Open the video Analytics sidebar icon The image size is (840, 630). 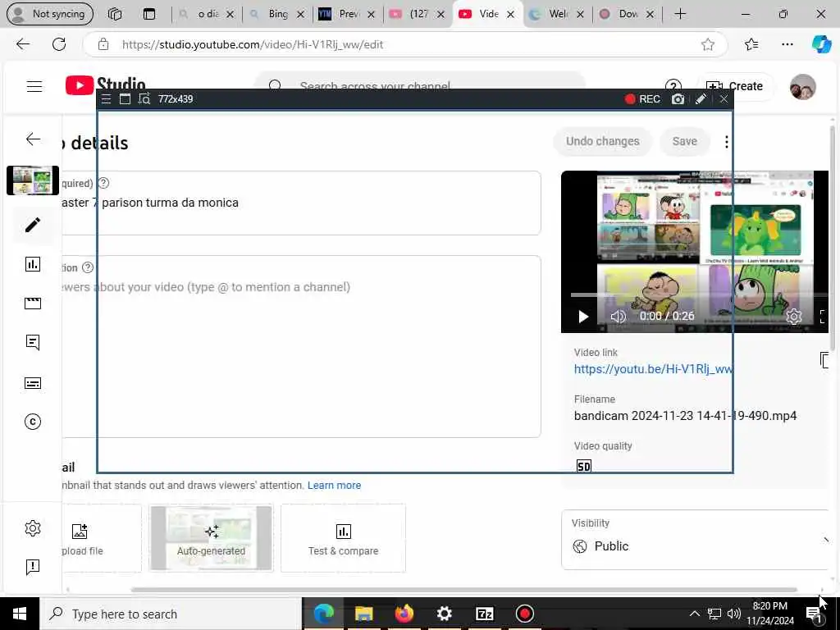coord(33,264)
